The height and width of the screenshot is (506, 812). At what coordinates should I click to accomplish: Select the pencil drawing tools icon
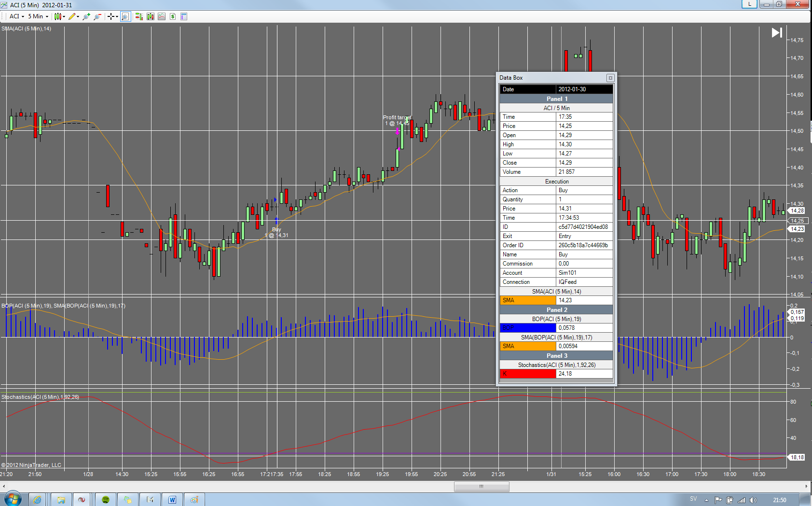(x=72, y=16)
